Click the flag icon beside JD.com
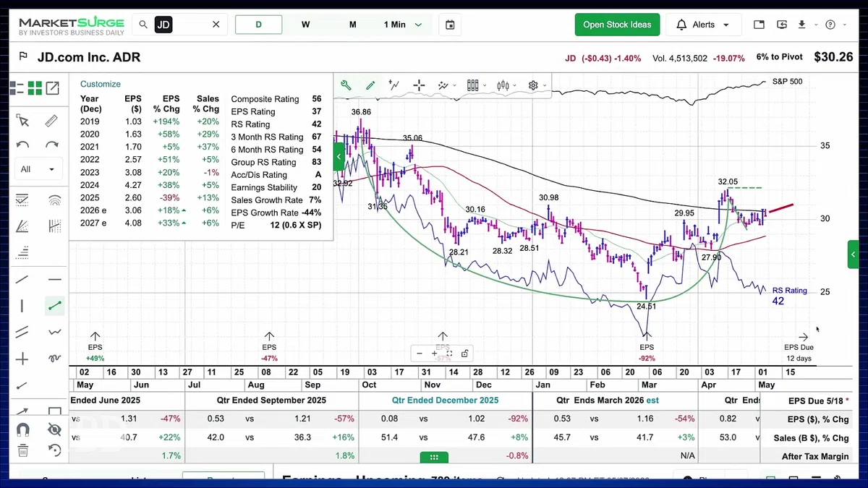This screenshot has height=488, width=868. [23, 57]
